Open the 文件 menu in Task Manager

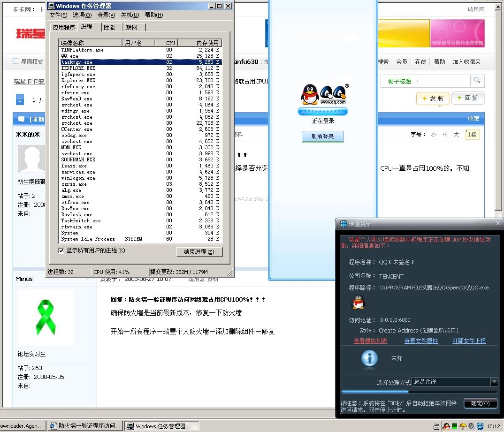(x=58, y=15)
